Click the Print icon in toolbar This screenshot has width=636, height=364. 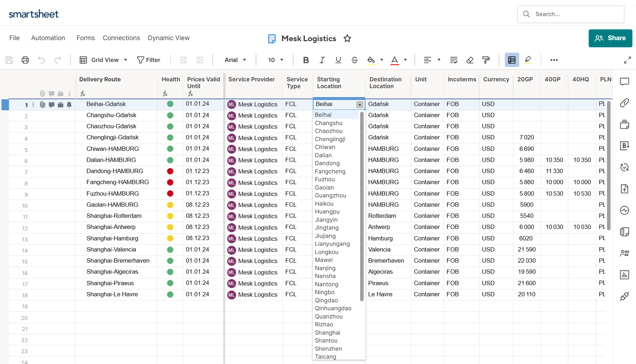click(25, 60)
